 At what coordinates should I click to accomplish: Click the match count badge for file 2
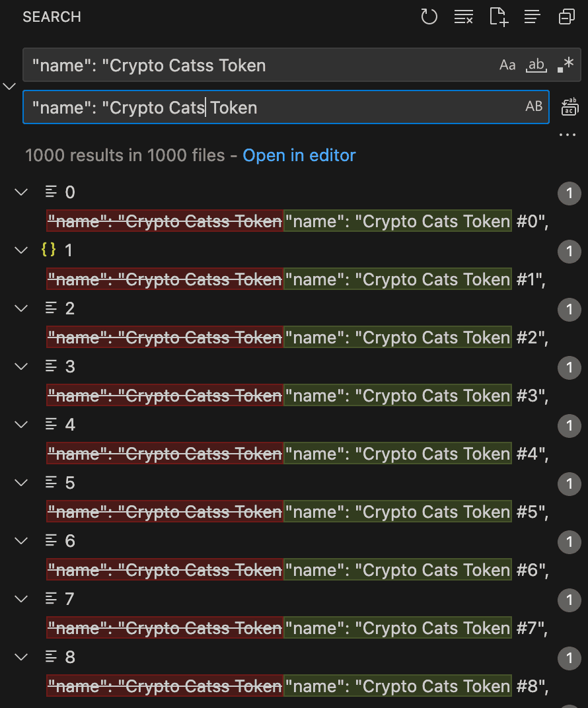[x=569, y=308]
